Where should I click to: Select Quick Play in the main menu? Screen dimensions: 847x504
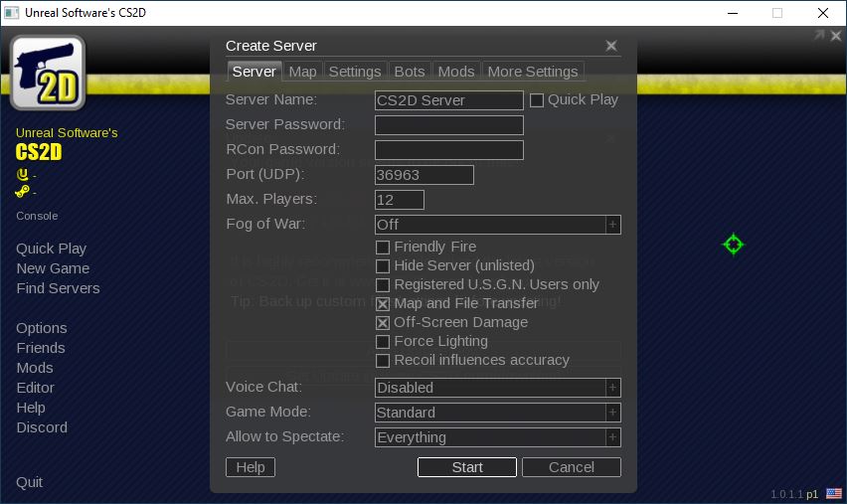click(x=52, y=250)
